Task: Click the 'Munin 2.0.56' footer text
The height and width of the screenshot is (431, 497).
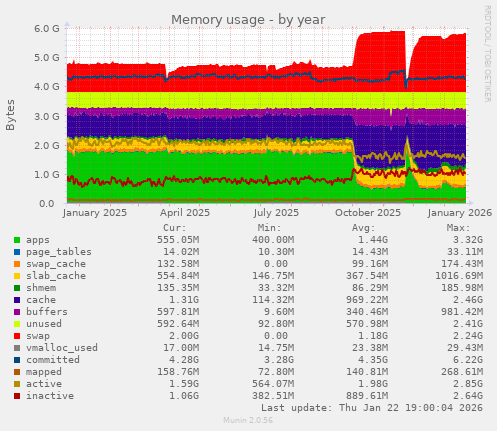Action: coord(248,420)
